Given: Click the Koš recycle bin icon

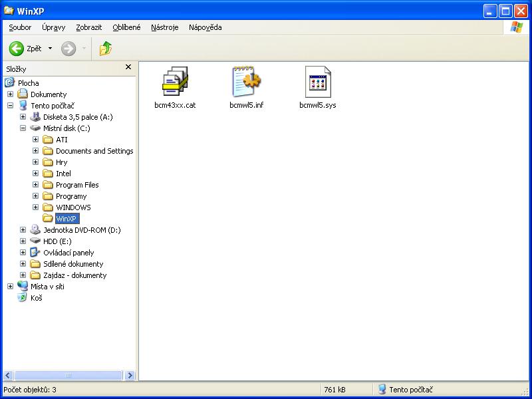Looking at the screenshot, I should [x=23, y=297].
